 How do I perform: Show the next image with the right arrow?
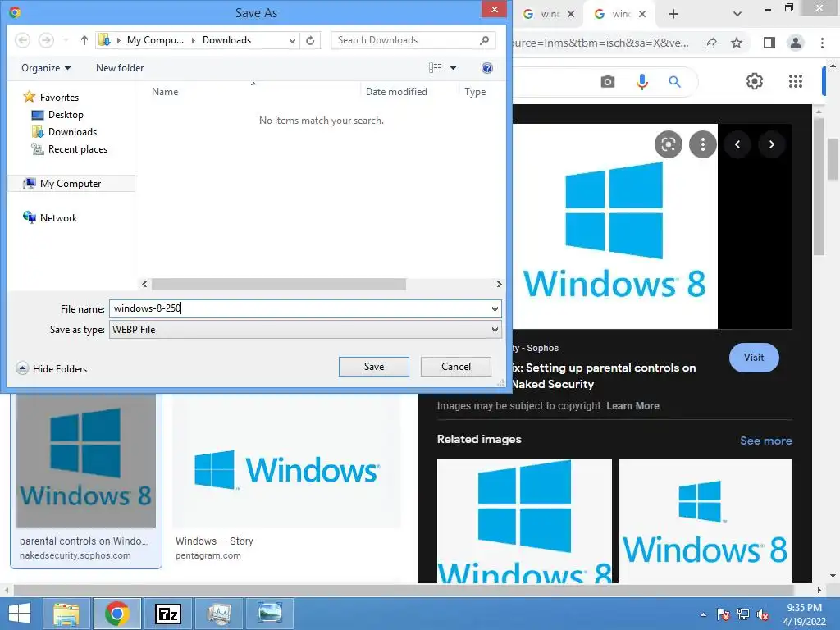[x=771, y=144]
